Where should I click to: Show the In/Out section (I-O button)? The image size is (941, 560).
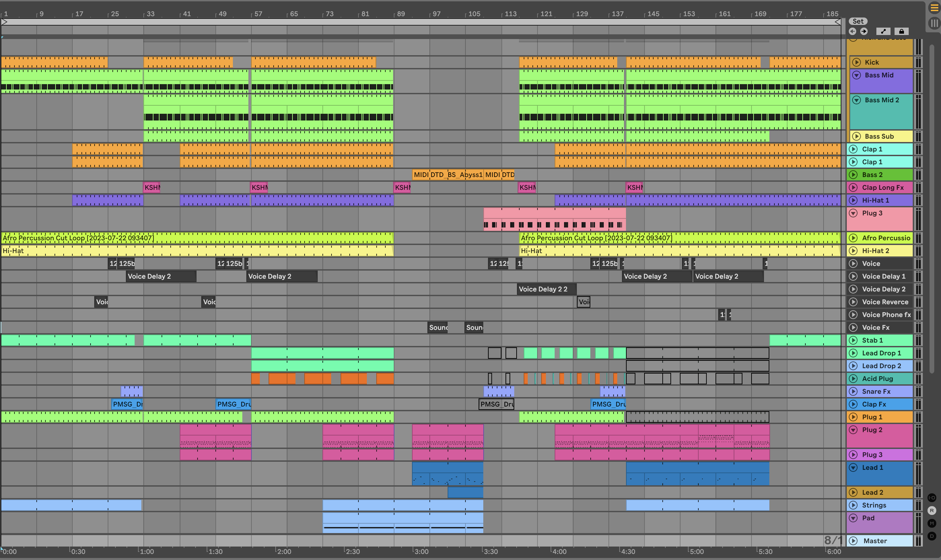coord(932,497)
